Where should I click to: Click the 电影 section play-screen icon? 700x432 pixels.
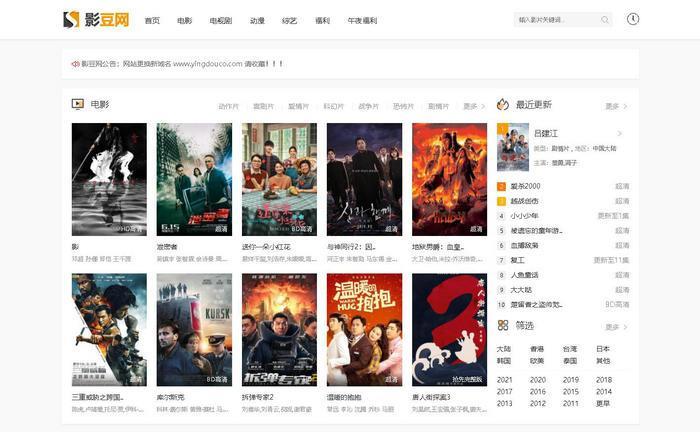pyautogui.click(x=78, y=104)
